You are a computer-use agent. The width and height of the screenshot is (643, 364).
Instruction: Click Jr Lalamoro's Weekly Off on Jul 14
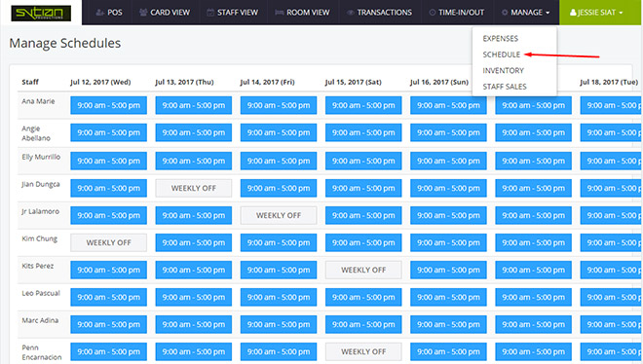pyautogui.click(x=279, y=215)
